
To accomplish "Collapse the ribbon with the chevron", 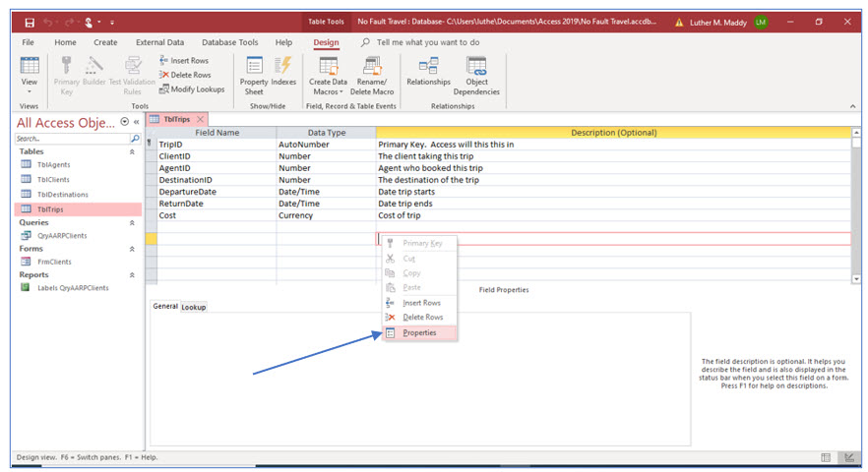I will click(x=852, y=106).
